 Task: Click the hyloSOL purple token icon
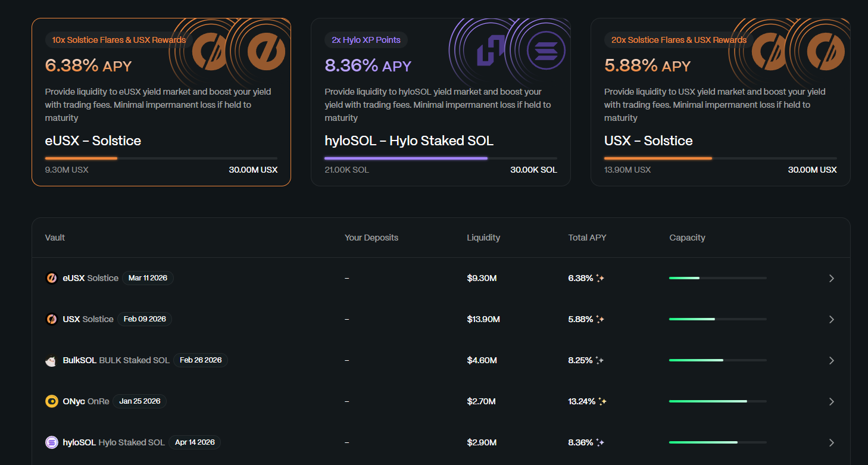tap(52, 442)
